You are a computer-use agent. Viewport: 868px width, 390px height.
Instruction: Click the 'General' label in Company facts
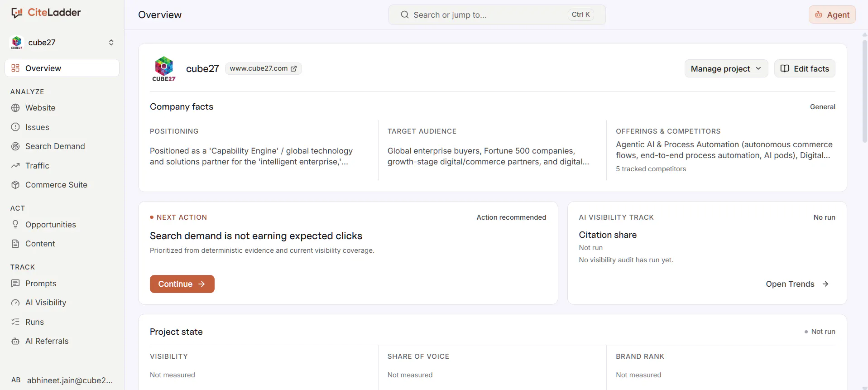[x=823, y=107]
